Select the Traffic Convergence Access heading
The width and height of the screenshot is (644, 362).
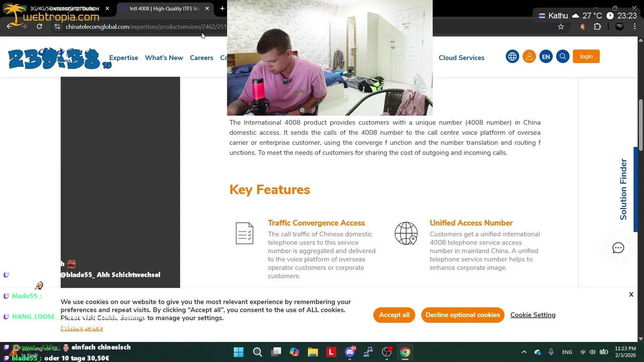[x=316, y=223]
